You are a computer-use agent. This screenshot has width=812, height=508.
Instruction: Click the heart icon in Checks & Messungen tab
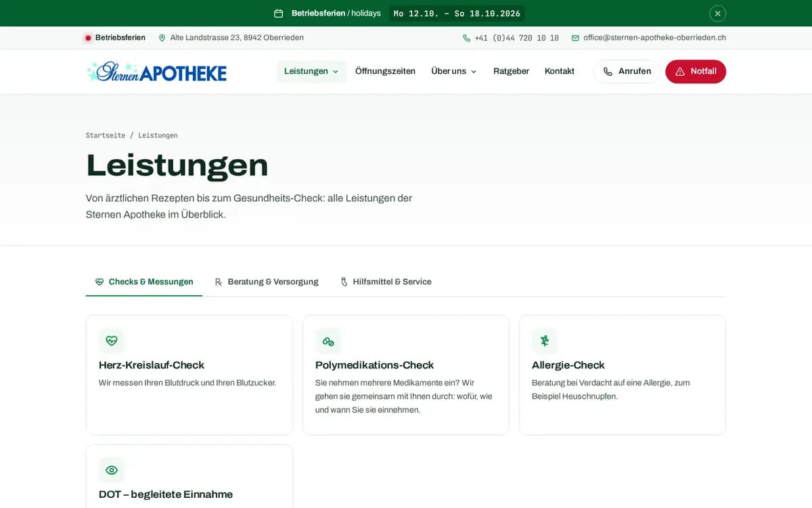99,282
